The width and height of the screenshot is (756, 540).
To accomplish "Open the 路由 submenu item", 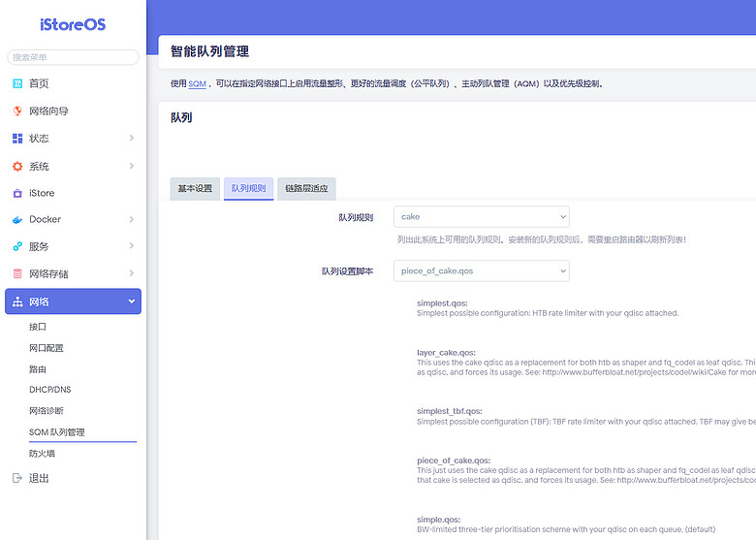I will [38, 369].
